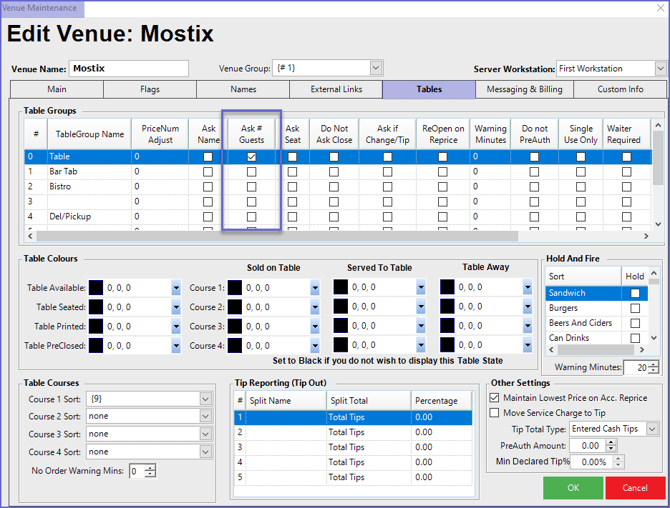This screenshot has width=670, height=508.
Task: Open the Course 1 Sort dropdown
Action: 205,399
